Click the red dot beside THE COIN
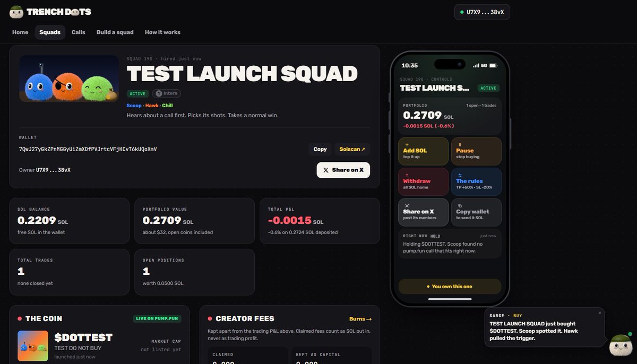This screenshot has width=637, height=364. (x=20, y=319)
